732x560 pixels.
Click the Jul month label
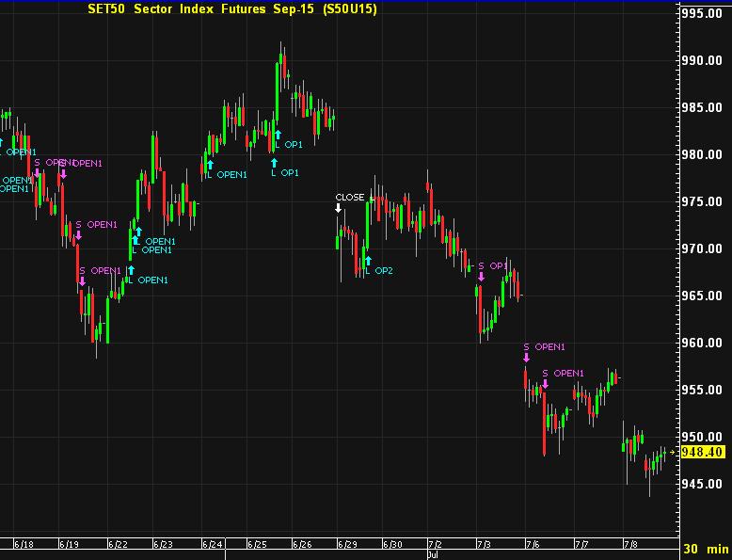pos(432,555)
